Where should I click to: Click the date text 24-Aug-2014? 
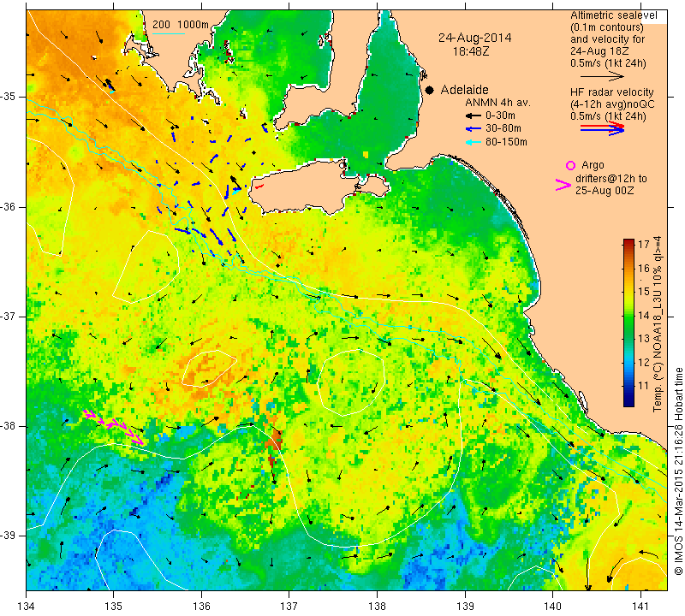[x=475, y=38]
